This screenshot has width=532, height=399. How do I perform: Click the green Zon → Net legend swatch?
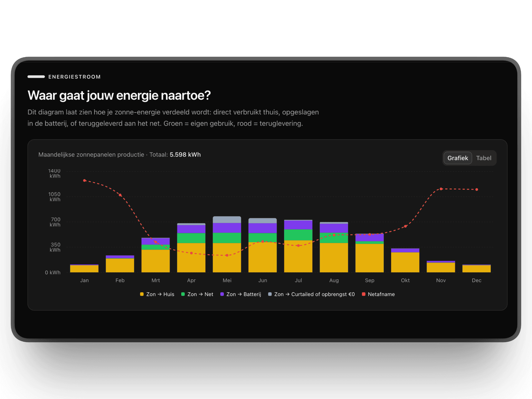[x=183, y=294]
